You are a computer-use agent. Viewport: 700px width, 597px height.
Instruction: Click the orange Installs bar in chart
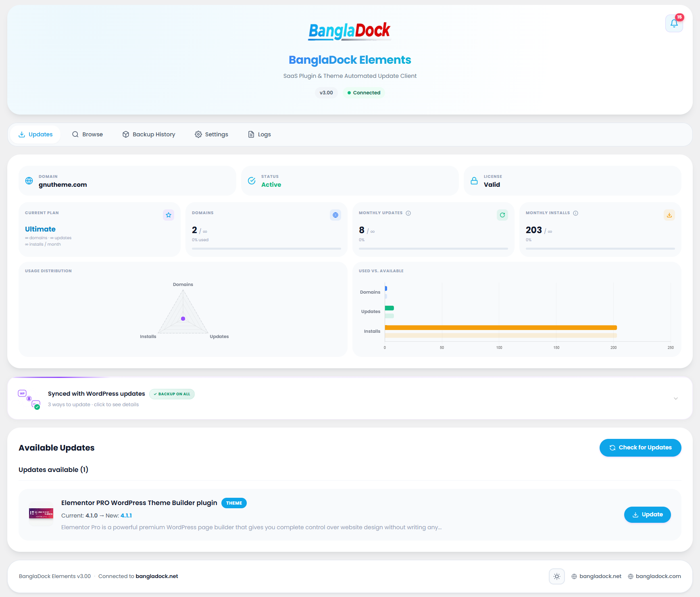501,328
